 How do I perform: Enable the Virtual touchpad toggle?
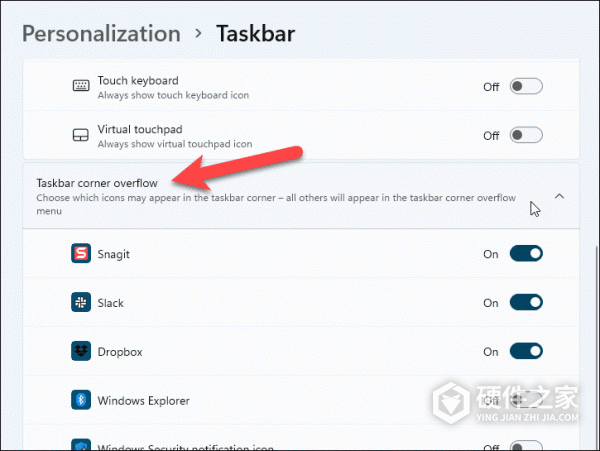point(526,135)
